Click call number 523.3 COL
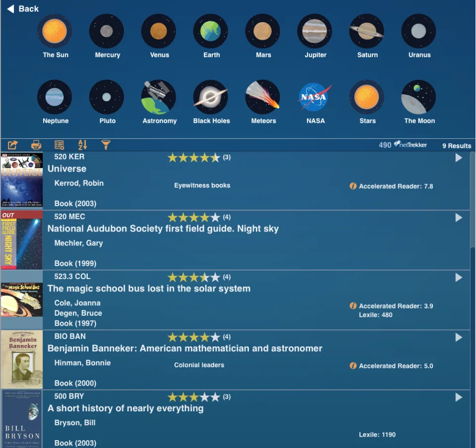This screenshot has width=476, height=448. coord(72,277)
